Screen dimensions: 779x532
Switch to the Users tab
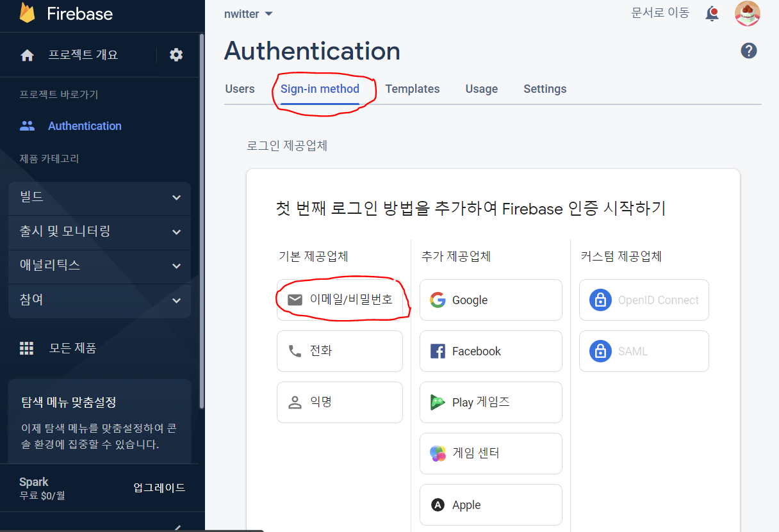pyautogui.click(x=240, y=89)
